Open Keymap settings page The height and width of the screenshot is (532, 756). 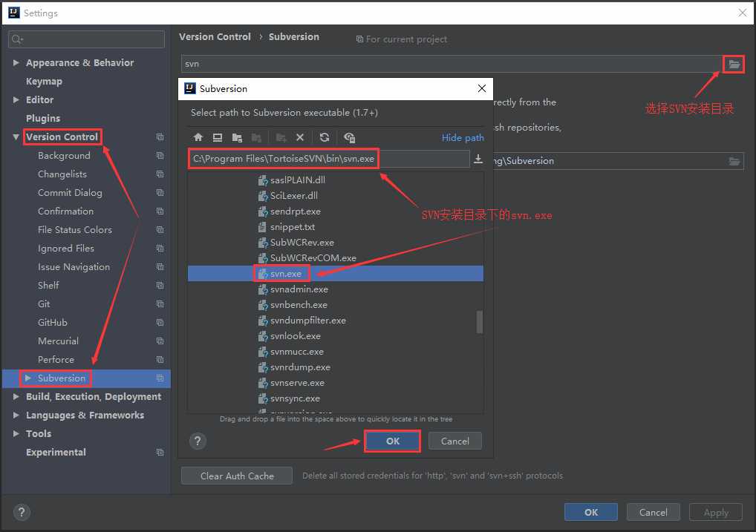click(44, 82)
